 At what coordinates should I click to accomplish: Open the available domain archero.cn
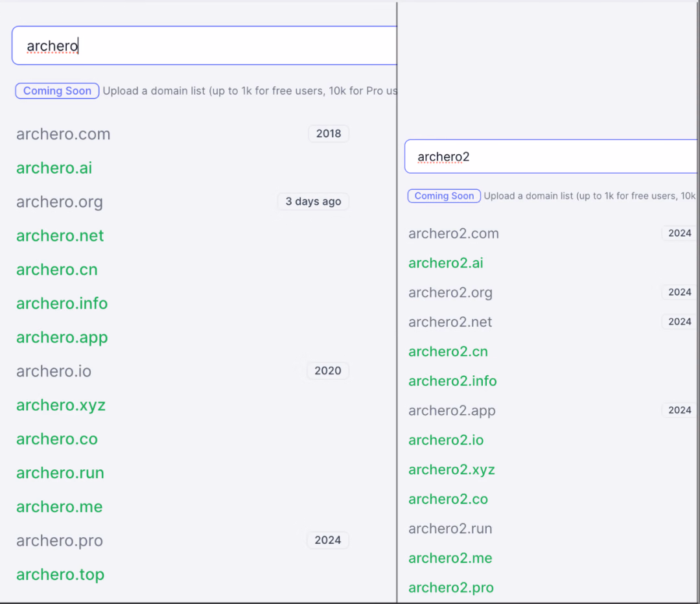[x=56, y=270]
